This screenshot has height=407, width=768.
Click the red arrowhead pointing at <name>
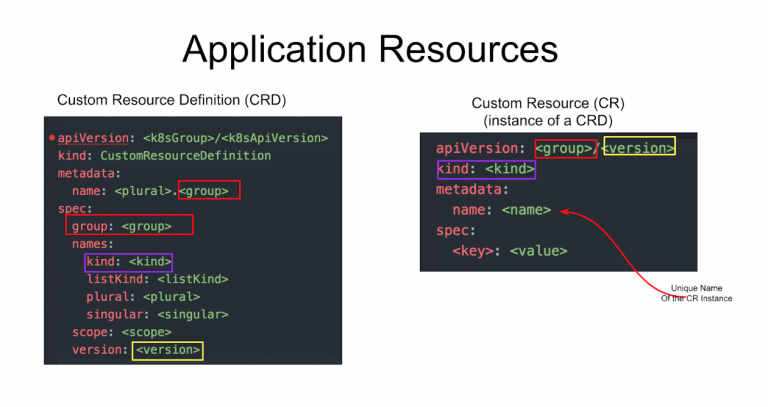(x=565, y=211)
